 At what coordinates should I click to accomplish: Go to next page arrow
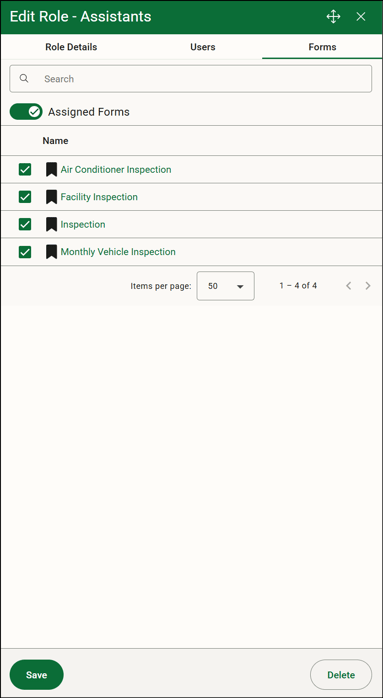pos(368,286)
